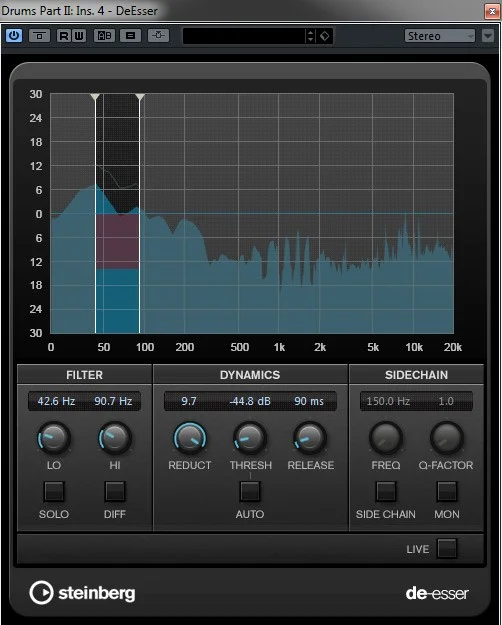Click the HI filter knob
This screenshot has width=502, height=625.
tap(115, 438)
